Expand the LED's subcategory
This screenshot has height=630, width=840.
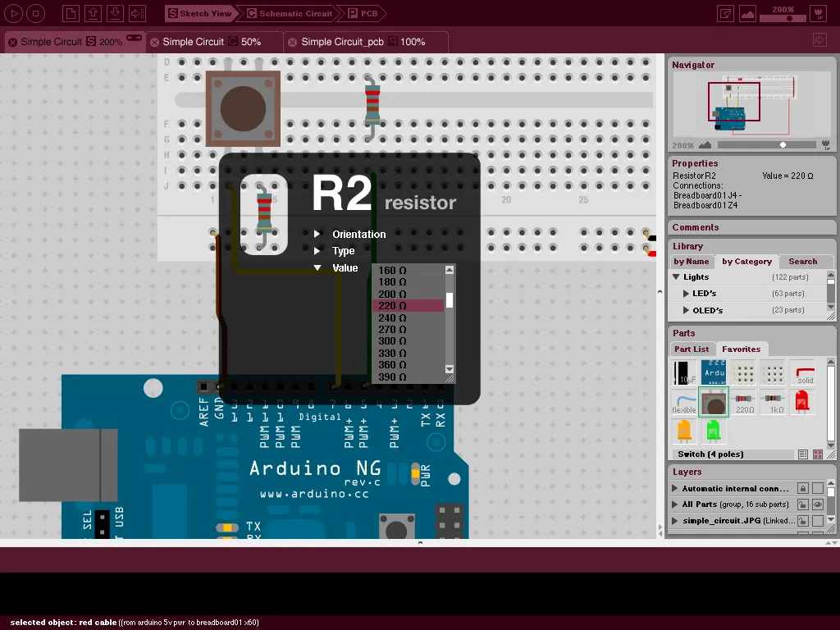pos(686,294)
